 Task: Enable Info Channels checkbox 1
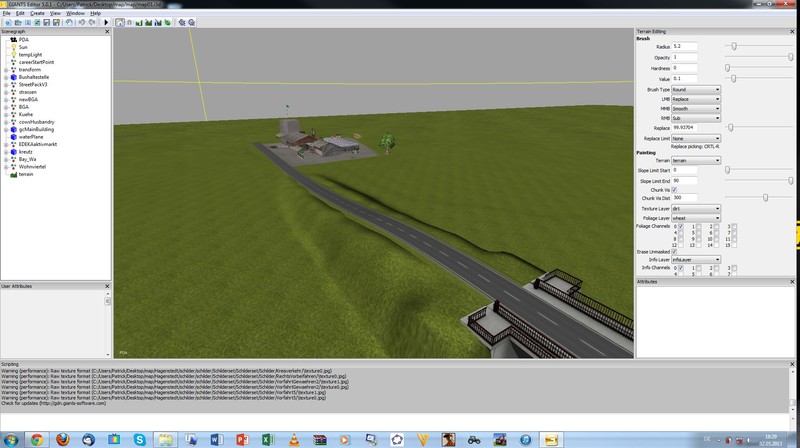click(698, 268)
